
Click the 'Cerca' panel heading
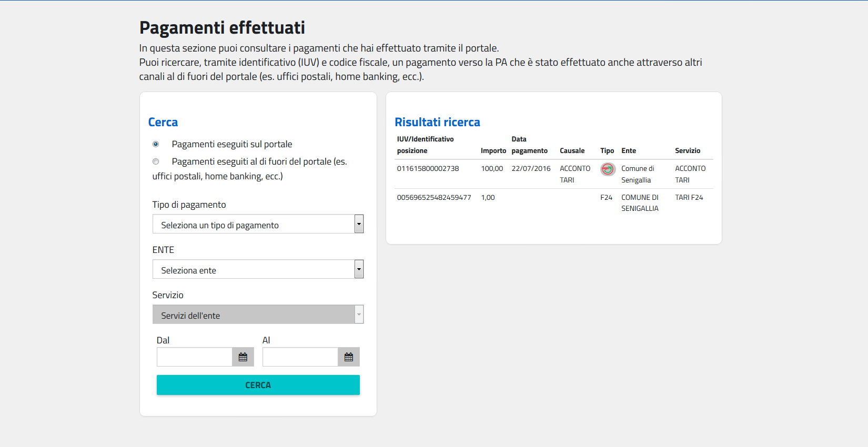(163, 122)
